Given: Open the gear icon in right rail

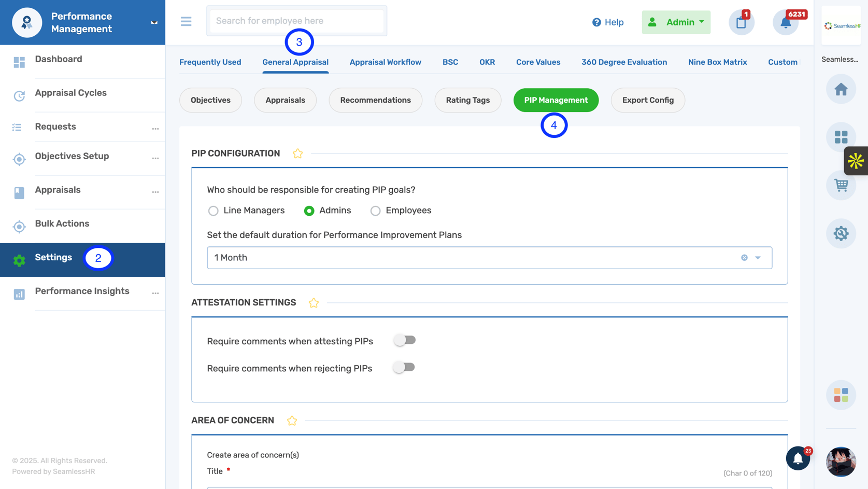Looking at the screenshot, I should tap(841, 233).
